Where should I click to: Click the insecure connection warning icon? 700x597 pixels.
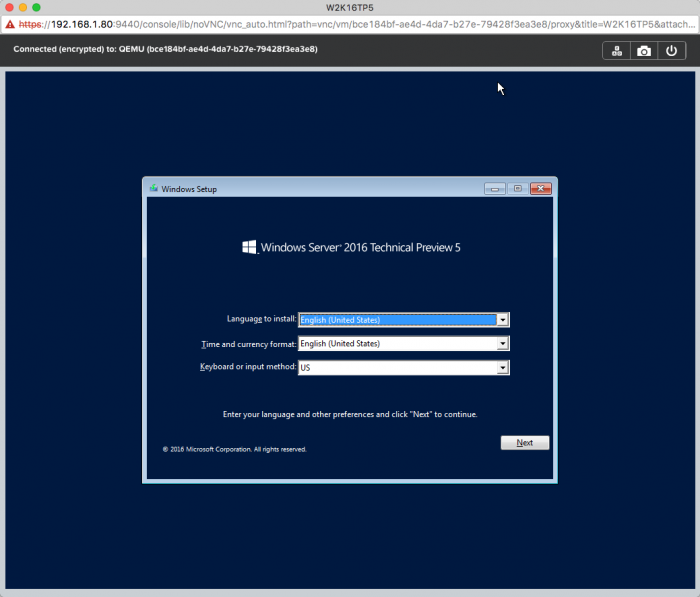point(10,24)
